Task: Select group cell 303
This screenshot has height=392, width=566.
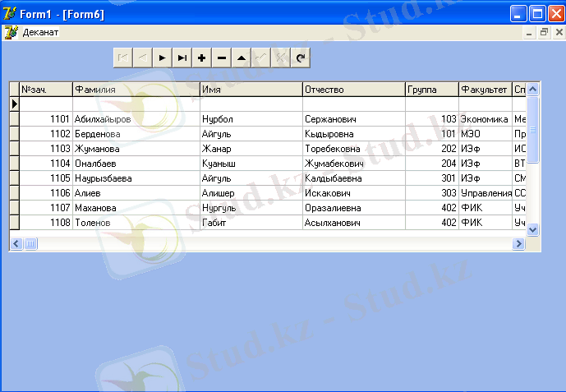Action: tap(432, 193)
